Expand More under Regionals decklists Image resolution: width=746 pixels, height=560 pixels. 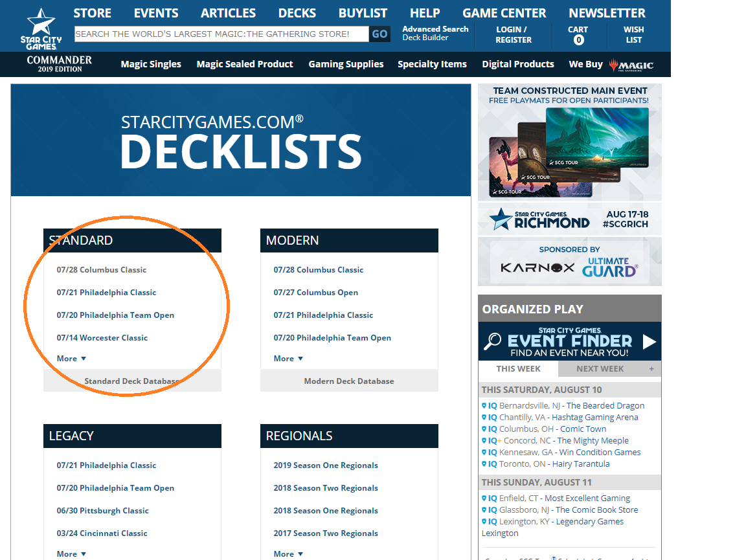288,554
